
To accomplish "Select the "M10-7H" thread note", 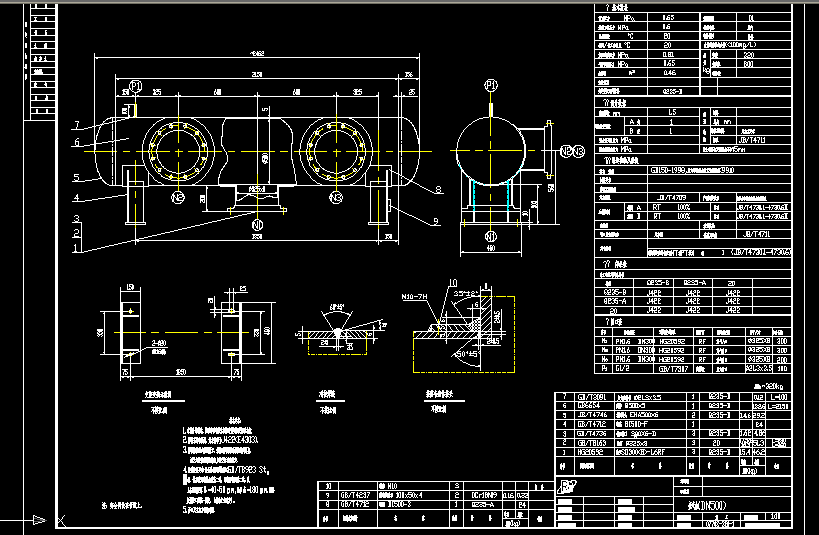I will click(x=414, y=297).
